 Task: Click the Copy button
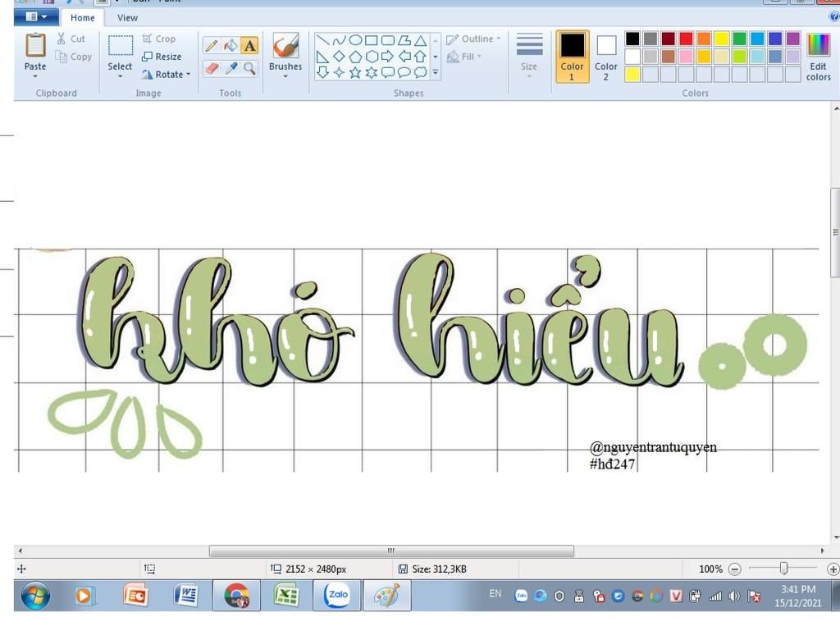(x=73, y=57)
